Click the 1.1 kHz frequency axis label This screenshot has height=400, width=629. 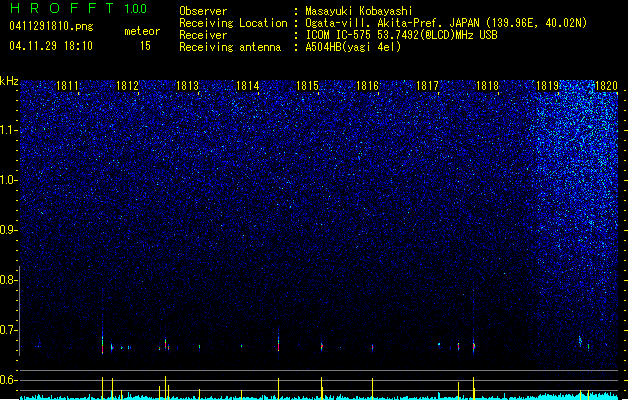point(8,130)
